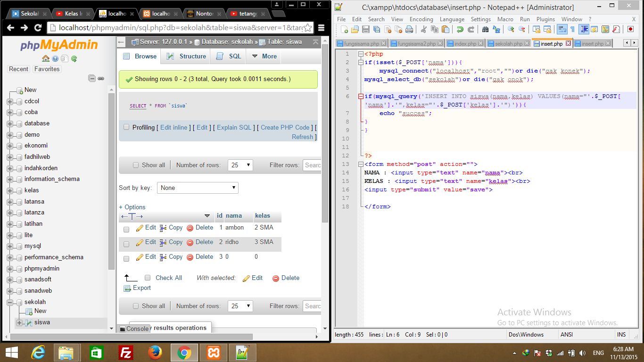Switch to sekolah.php tab in Notepad++
This screenshot has height=362, width=644.
pos(508,43)
